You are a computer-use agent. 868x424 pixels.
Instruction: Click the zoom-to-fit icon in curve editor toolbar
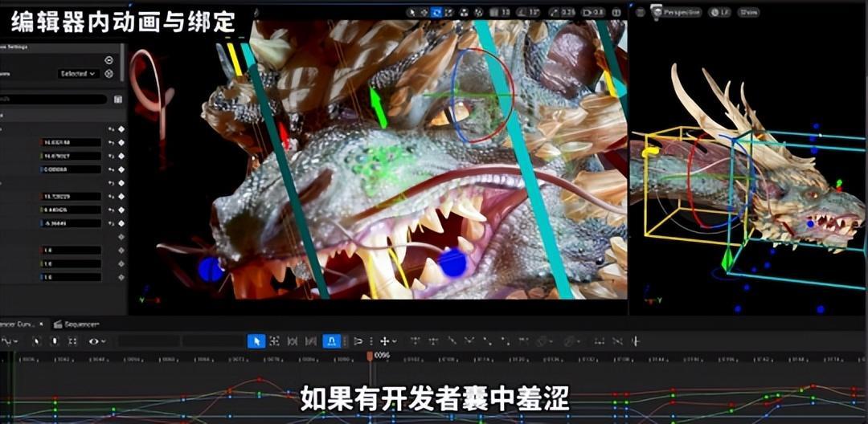coord(274,341)
